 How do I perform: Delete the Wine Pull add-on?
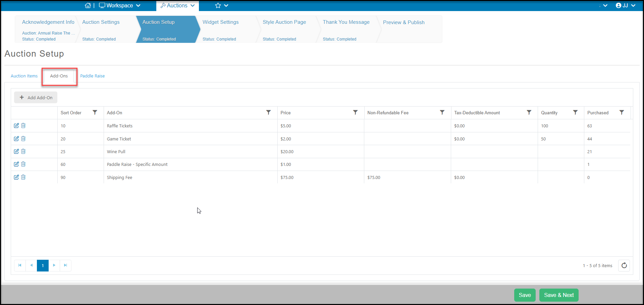click(x=23, y=151)
